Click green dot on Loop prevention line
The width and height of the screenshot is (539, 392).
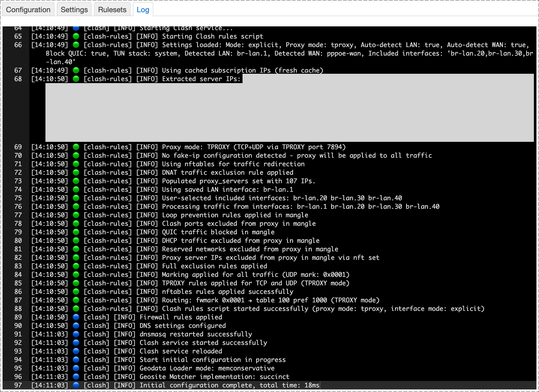[x=76, y=215]
